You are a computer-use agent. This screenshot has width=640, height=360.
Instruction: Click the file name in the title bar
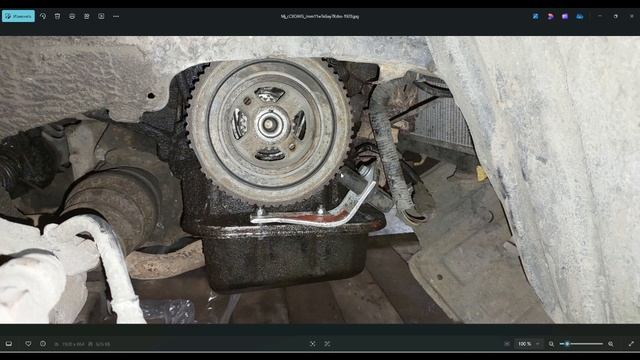click(x=320, y=17)
